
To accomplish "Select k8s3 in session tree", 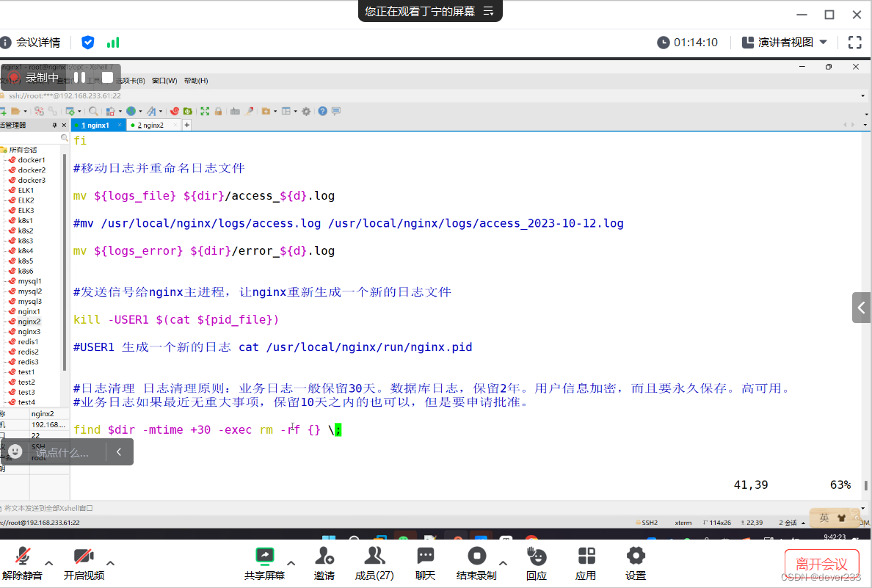I will tap(25, 240).
